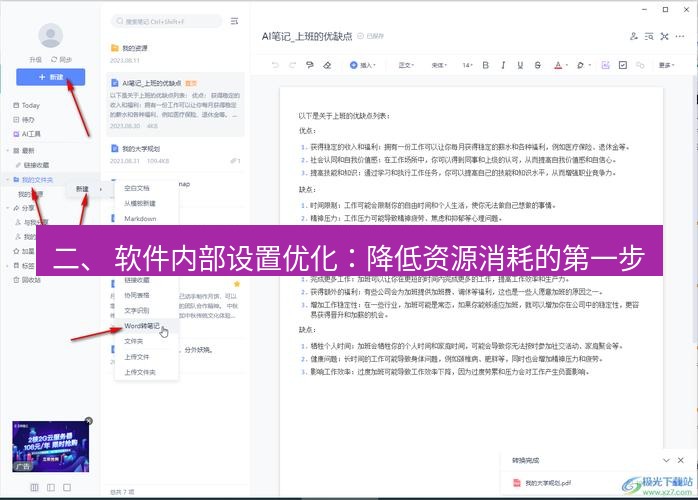Click the share collaborator icon in the note header

634,37
